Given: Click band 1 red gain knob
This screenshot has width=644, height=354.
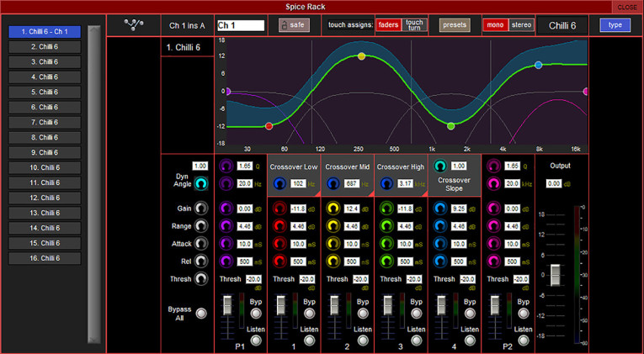Looking at the screenshot, I should [279, 209].
